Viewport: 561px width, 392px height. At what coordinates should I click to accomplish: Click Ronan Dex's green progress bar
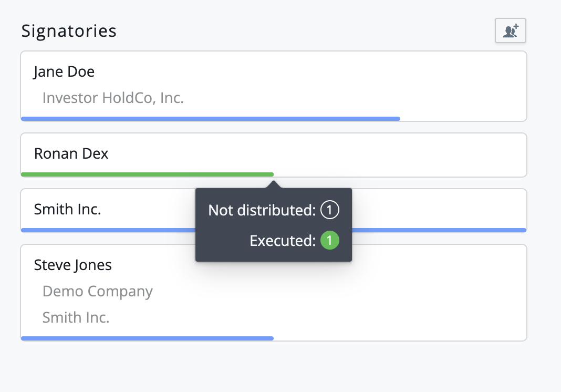pos(147,174)
